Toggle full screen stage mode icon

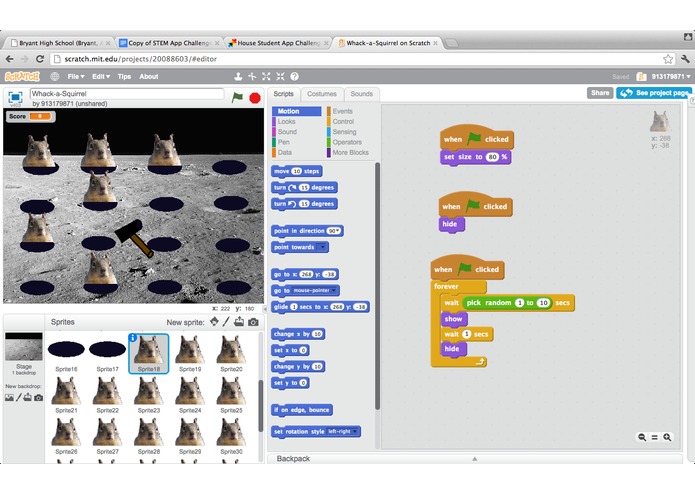point(15,97)
